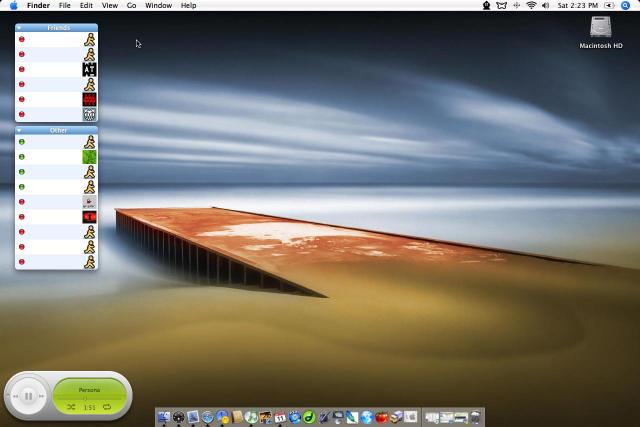Open the computer monitor Dock icon
The height and width of the screenshot is (427, 640).
pos(338,417)
